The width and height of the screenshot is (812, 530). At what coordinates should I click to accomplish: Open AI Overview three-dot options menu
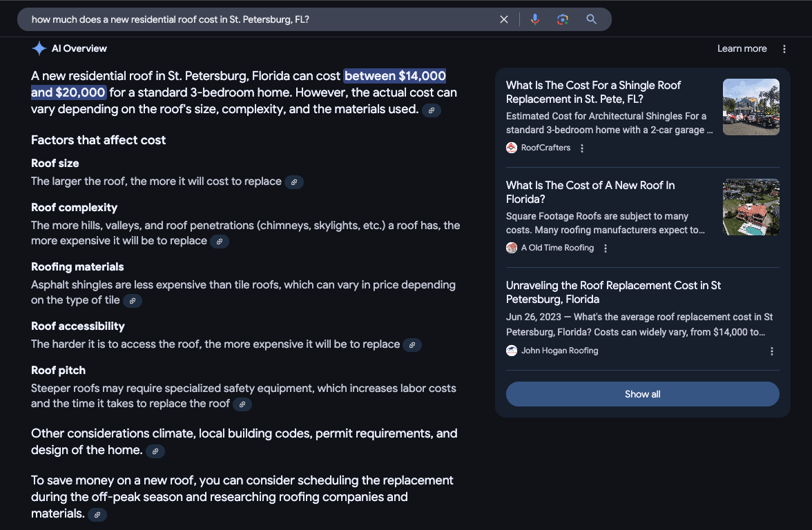point(784,49)
